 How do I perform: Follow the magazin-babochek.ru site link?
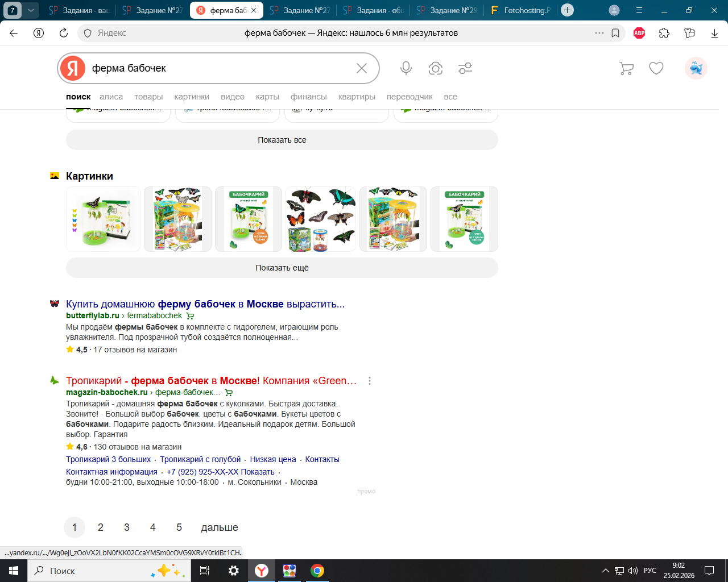point(107,392)
